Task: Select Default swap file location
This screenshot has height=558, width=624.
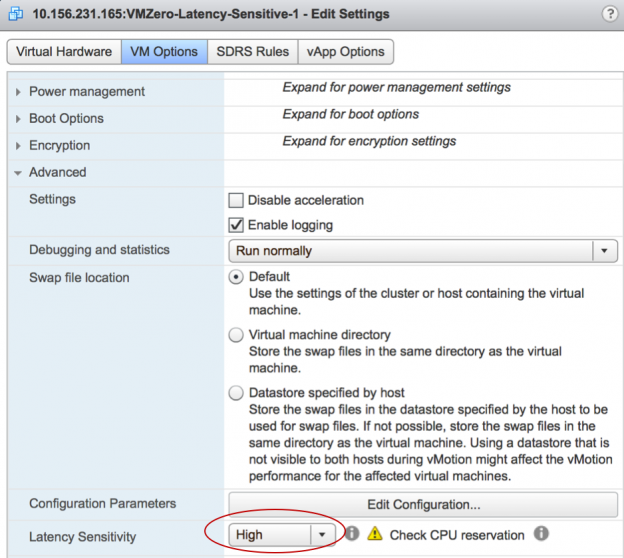Action: pos(236,277)
